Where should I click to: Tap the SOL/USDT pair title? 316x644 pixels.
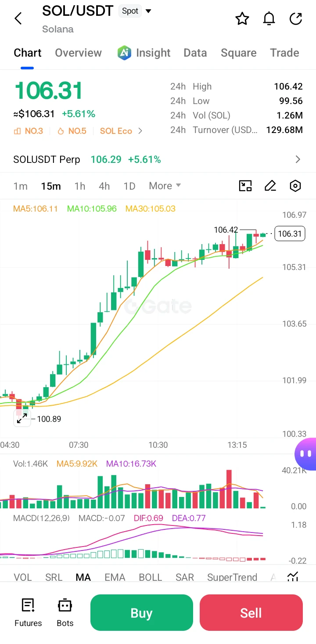pos(78,11)
